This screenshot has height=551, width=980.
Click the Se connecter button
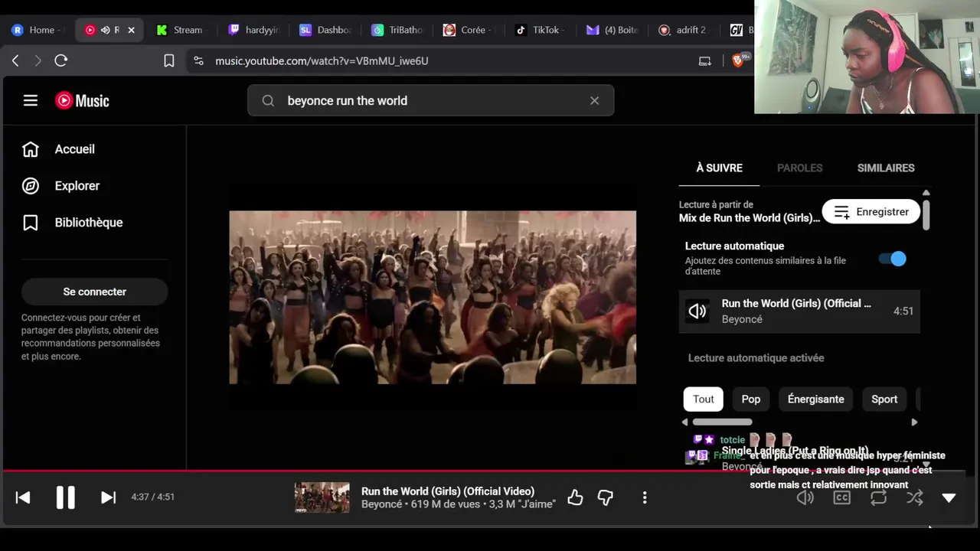(94, 292)
